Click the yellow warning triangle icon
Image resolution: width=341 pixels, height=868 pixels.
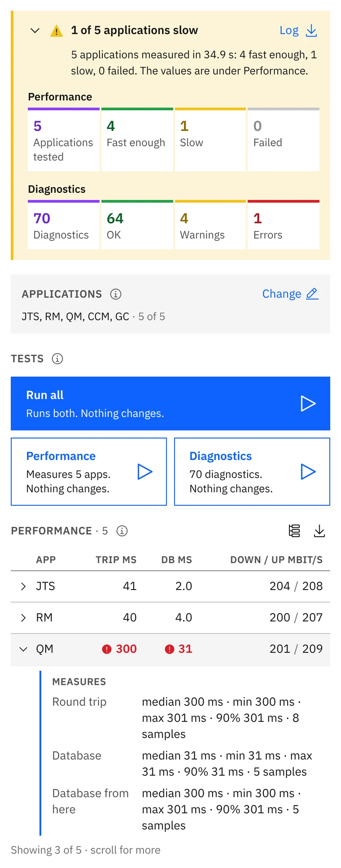[57, 31]
